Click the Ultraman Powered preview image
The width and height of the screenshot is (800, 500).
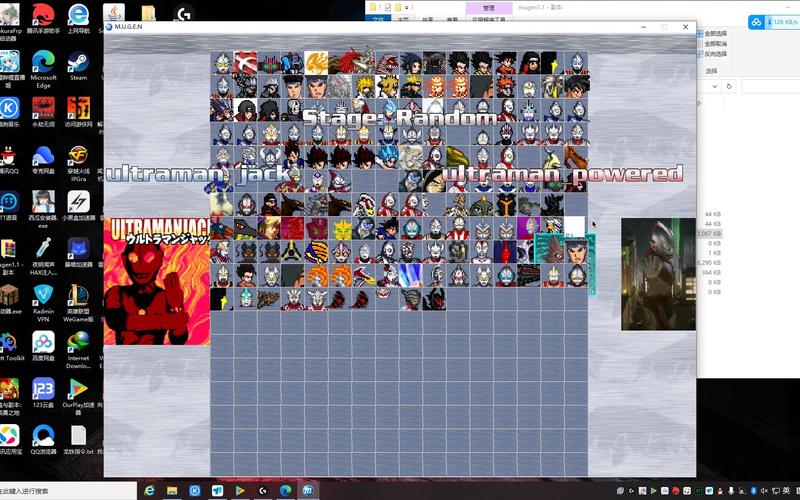click(x=658, y=274)
